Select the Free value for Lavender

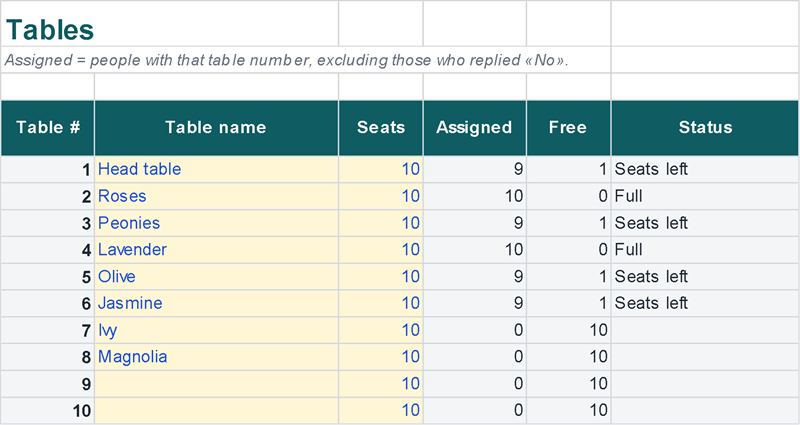tap(568, 250)
